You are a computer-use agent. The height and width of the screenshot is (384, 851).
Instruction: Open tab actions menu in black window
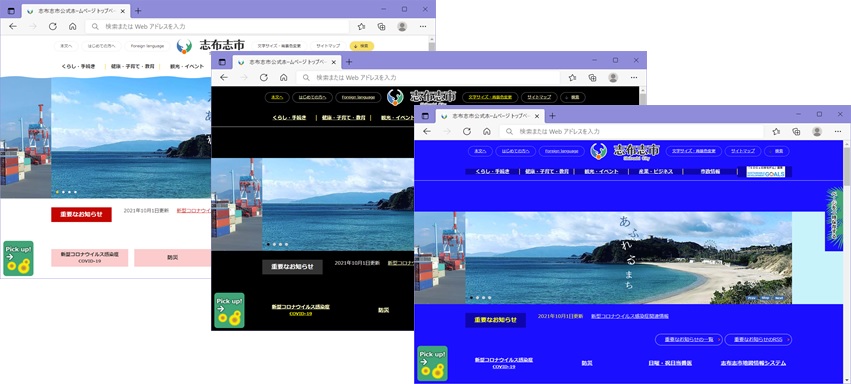(223, 62)
